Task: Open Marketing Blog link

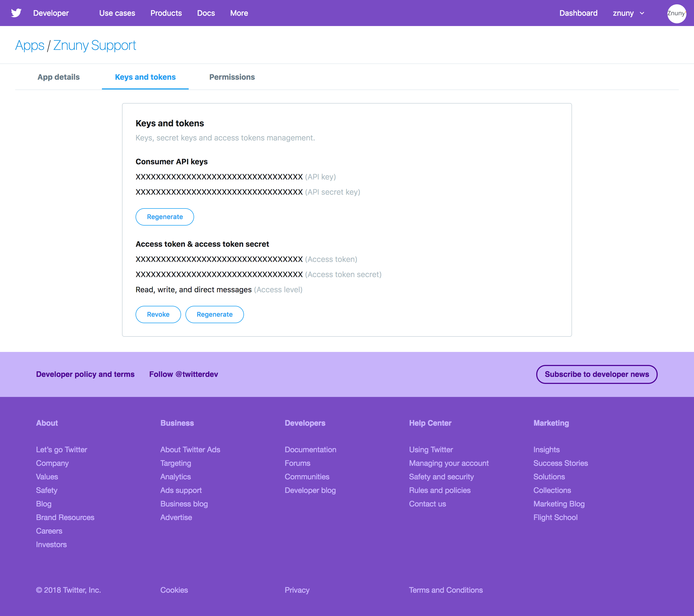Action: click(x=559, y=504)
